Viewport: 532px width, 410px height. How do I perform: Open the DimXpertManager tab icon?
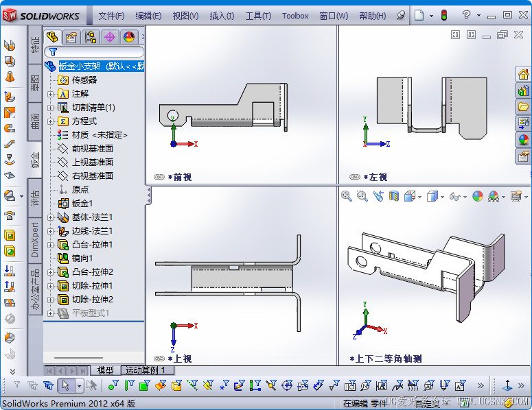(x=110, y=36)
